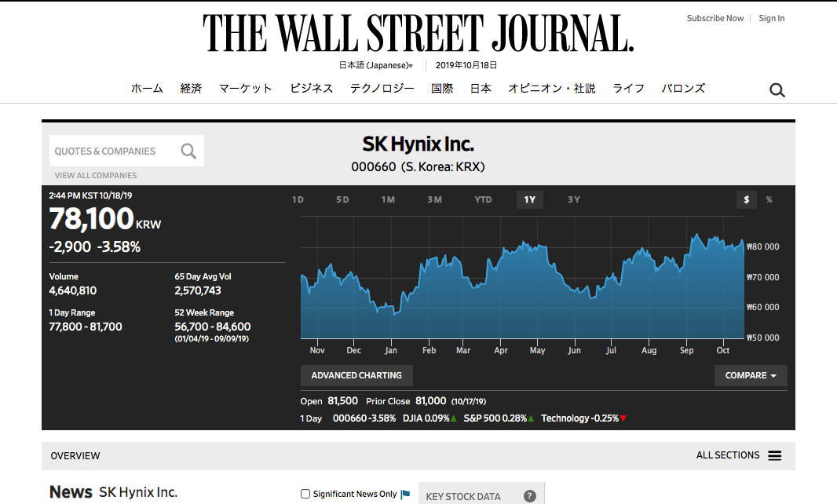Switch chart to dollar value view
Image resolution: width=837 pixels, height=504 pixels.
(746, 199)
